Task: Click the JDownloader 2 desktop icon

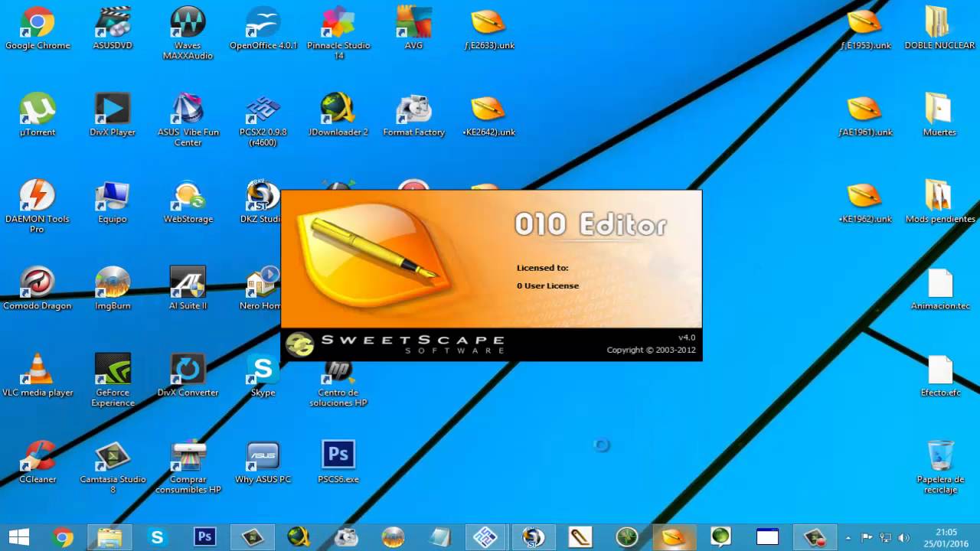Action: coord(338,115)
